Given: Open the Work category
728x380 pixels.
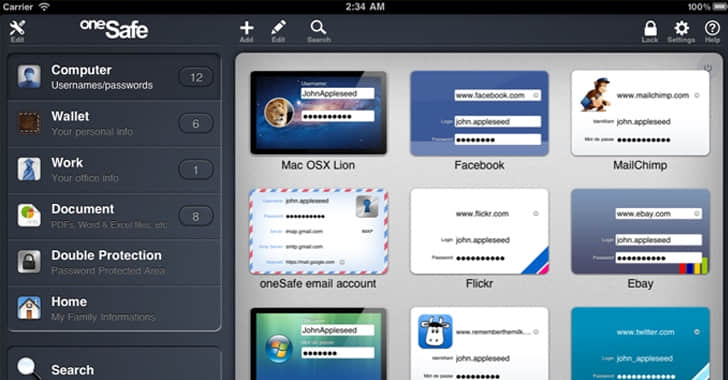Looking at the screenshot, I should point(114,170).
